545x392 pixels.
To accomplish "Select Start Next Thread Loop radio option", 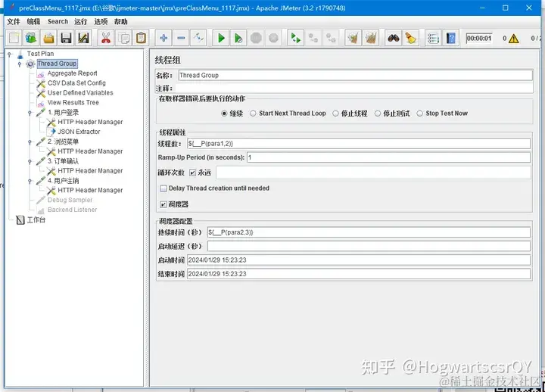I will point(253,114).
